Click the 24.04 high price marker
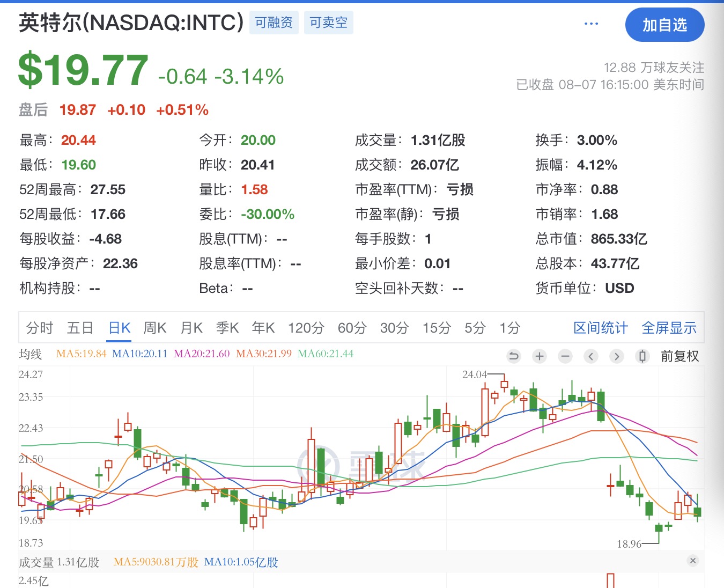This screenshot has height=588, width=724. coord(475,374)
